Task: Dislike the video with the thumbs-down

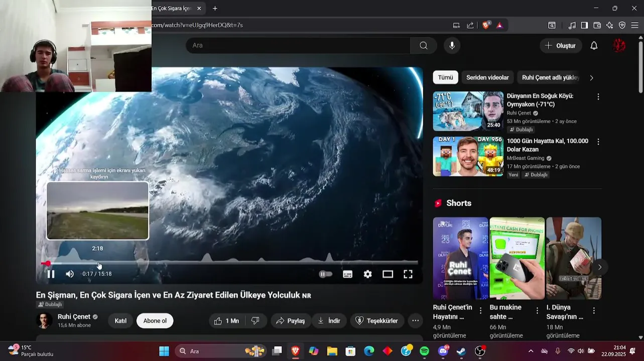Action: 255,321
